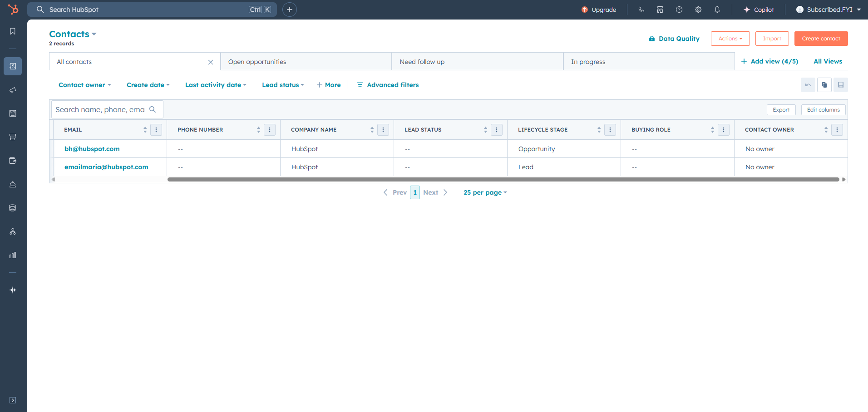
Task: Sort by the Email column
Action: click(145, 130)
